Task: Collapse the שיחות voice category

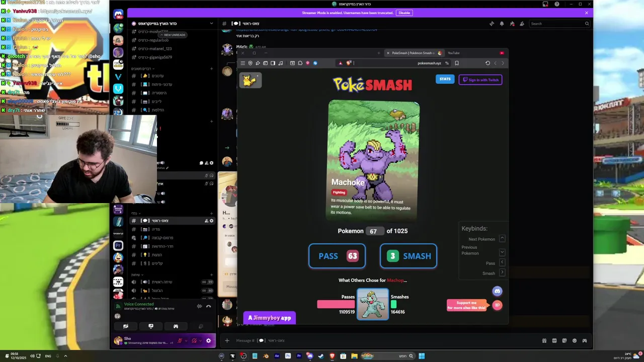Action: [137, 275]
